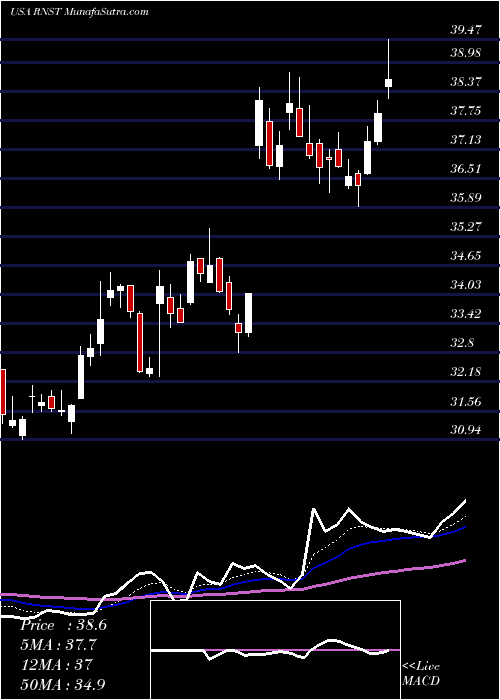This screenshot has width=500, height=700.
Task: Click the 37.13 price axis label
Action: coord(466,140)
